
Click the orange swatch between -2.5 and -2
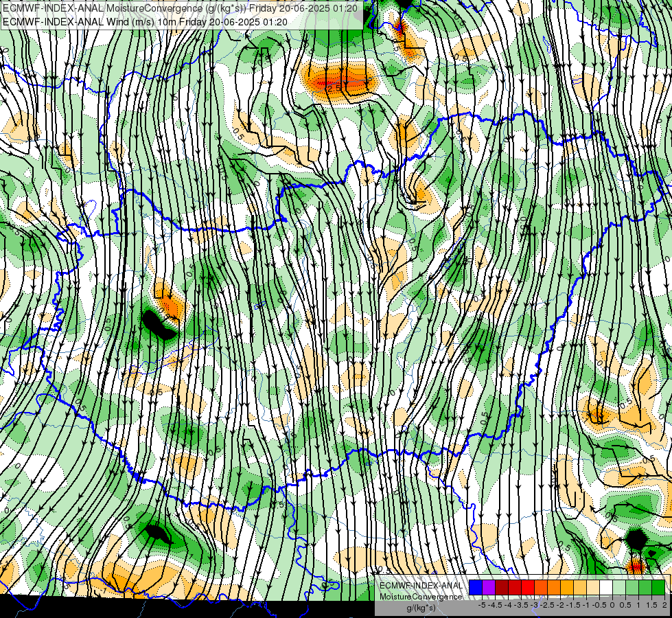pos(554,587)
